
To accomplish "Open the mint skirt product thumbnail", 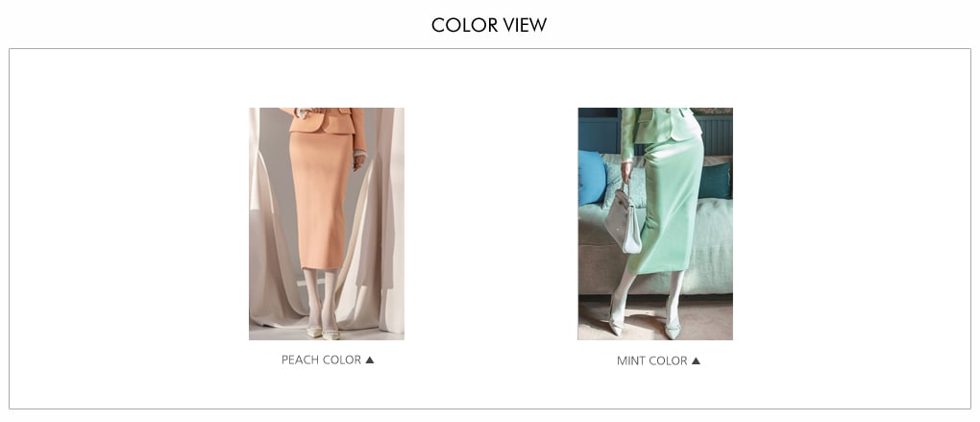I will (655, 224).
